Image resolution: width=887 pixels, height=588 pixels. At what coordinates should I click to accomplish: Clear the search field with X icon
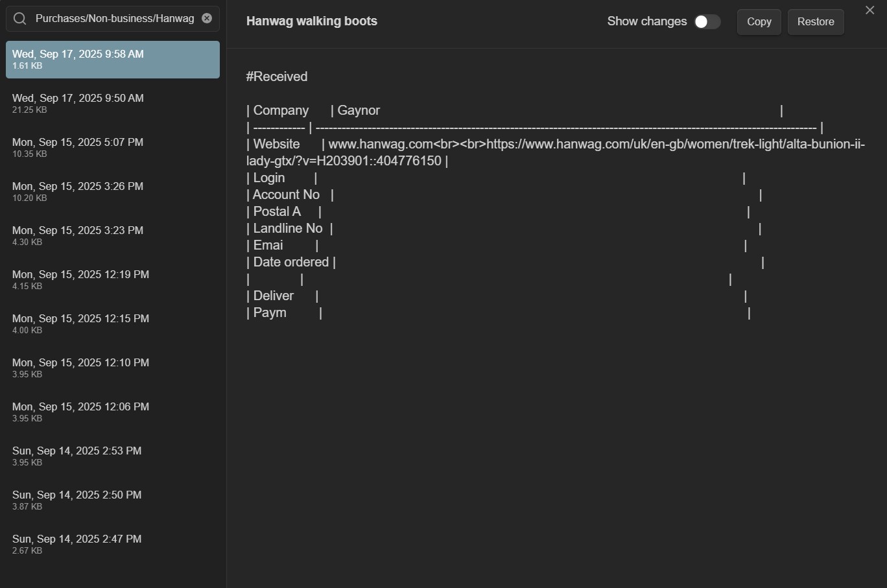coord(207,18)
